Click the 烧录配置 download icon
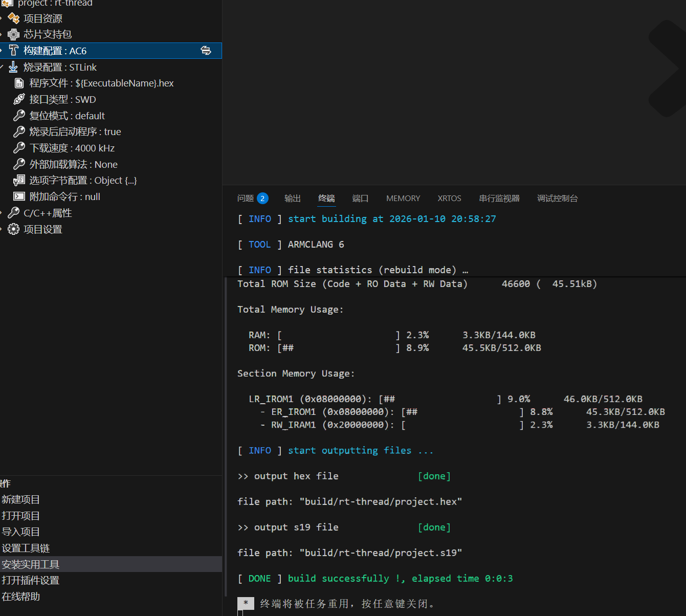686x616 pixels. 14,67
